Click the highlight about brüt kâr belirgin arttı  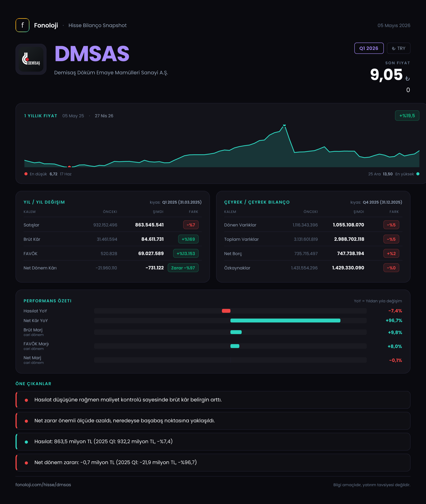click(213, 400)
